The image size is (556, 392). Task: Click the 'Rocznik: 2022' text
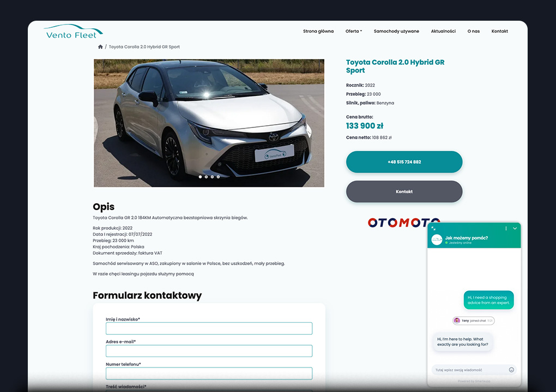[x=360, y=85]
